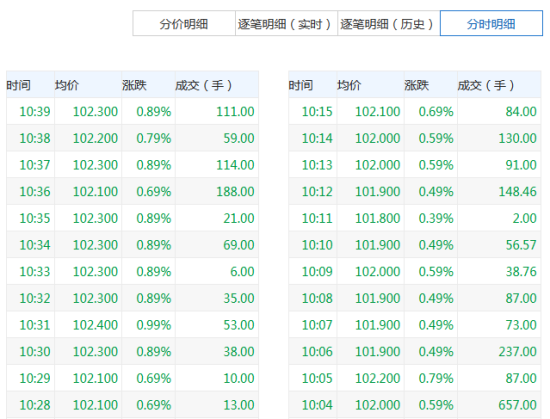Open the 逐笔明细（实时）tab
The image size is (550, 419).
pyautogui.click(x=286, y=23)
